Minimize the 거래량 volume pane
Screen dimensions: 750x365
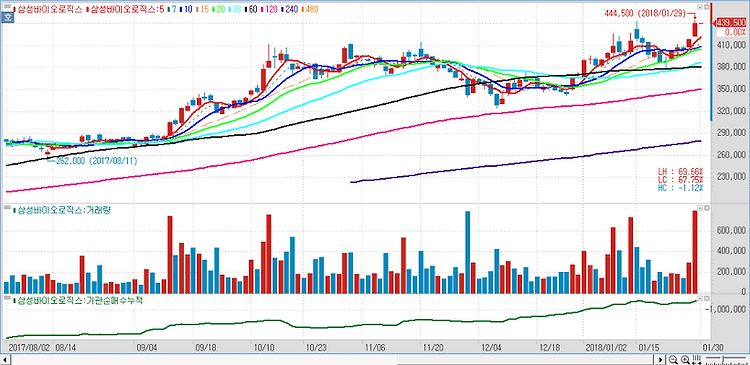pos(700,209)
